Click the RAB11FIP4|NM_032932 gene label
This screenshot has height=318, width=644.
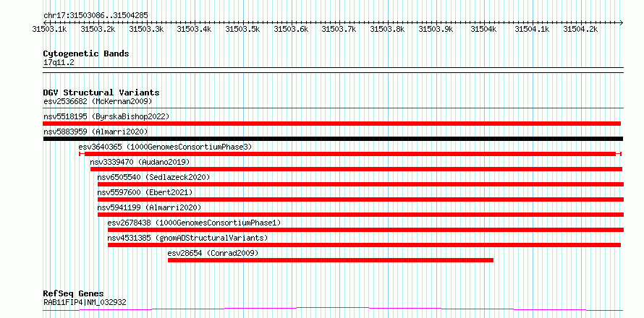coord(85,302)
